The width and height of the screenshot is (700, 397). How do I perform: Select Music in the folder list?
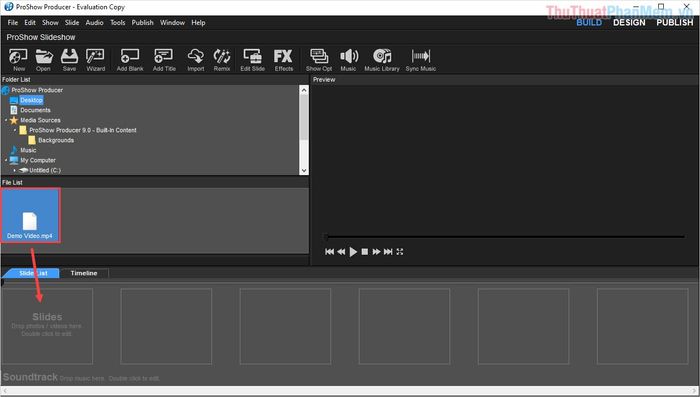[28, 150]
